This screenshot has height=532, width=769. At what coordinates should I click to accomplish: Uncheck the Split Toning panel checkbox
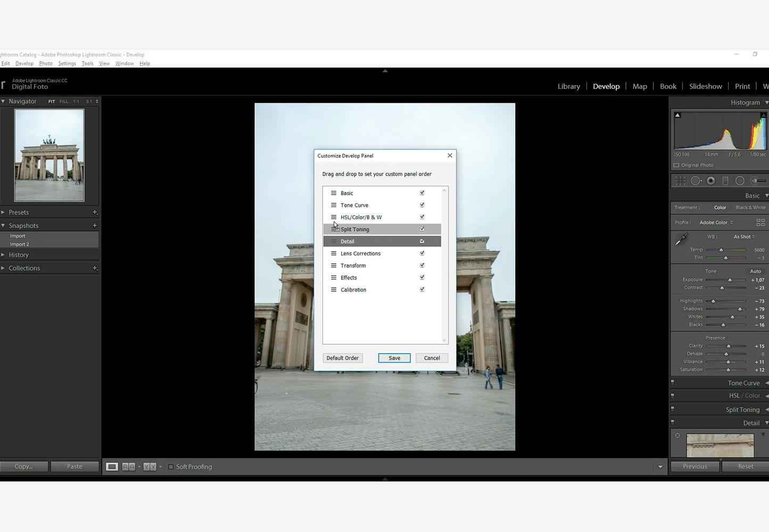click(x=422, y=229)
